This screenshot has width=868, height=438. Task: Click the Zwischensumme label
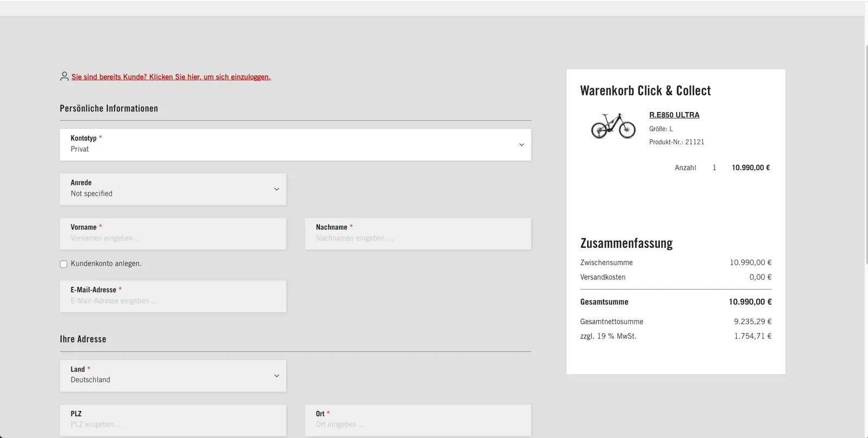(607, 263)
